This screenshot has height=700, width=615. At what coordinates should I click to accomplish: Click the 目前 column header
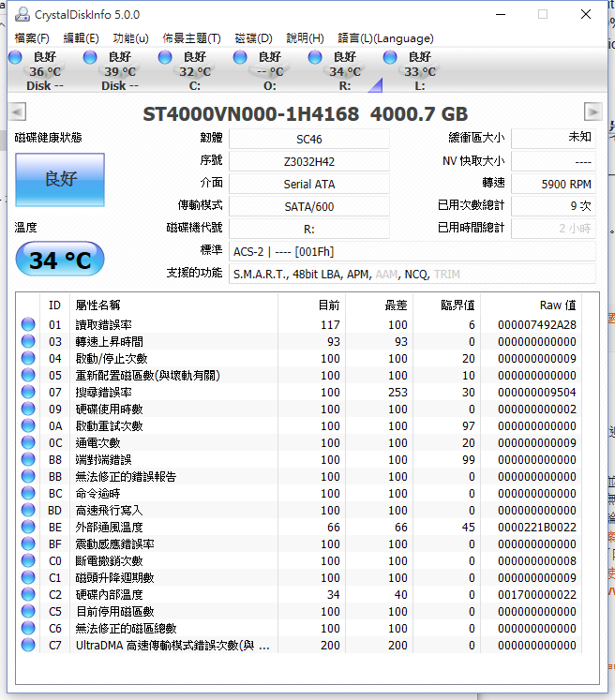pyautogui.click(x=312, y=305)
